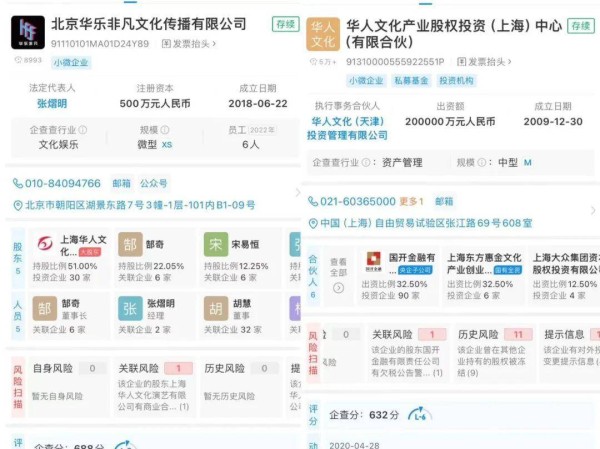The image size is (600, 449).
Task: Open the right 风险扫描 section tab
Action: pyautogui.click(x=313, y=353)
